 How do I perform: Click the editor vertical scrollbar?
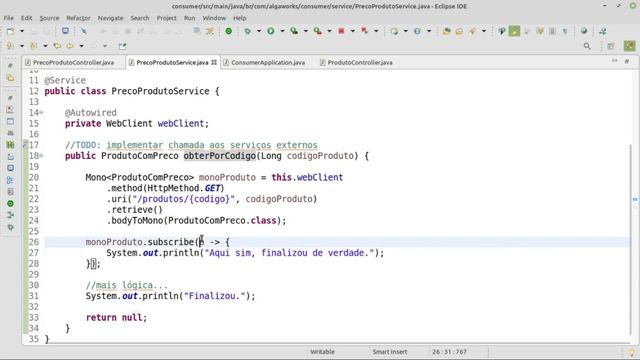click(630, 240)
